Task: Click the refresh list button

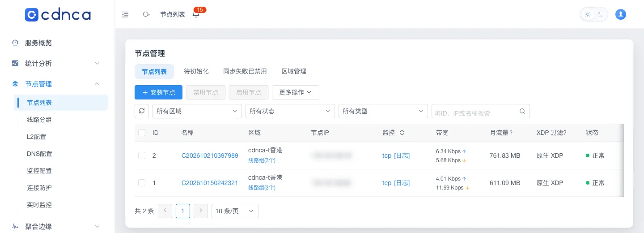Action: click(142, 111)
